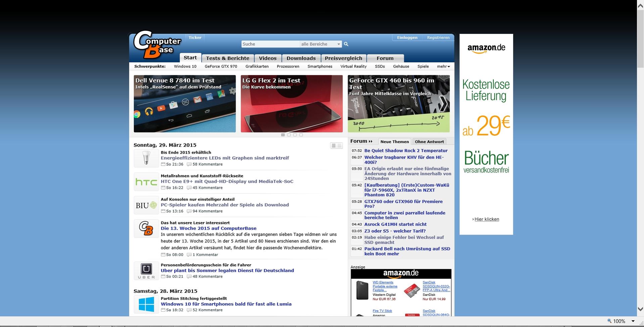The width and height of the screenshot is (644, 327).
Task: Open the Uber logo news thumbnail
Action: (x=146, y=271)
